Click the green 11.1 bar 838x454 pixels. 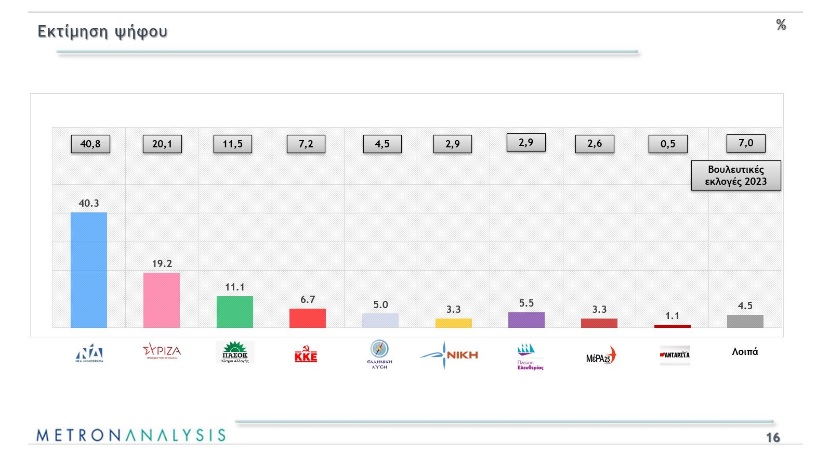[x=235, y=311]
